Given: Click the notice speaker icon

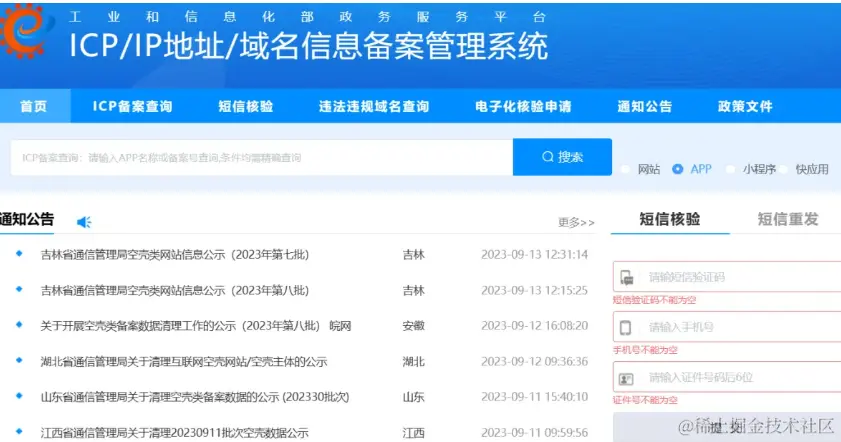Looking at the screenshot, I should click(84, 222).
